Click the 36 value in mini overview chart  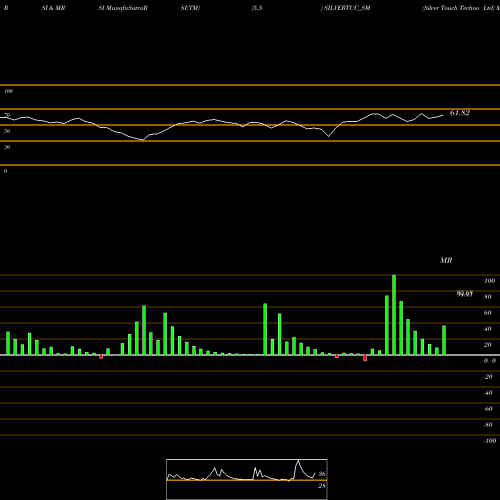(322, 474)
